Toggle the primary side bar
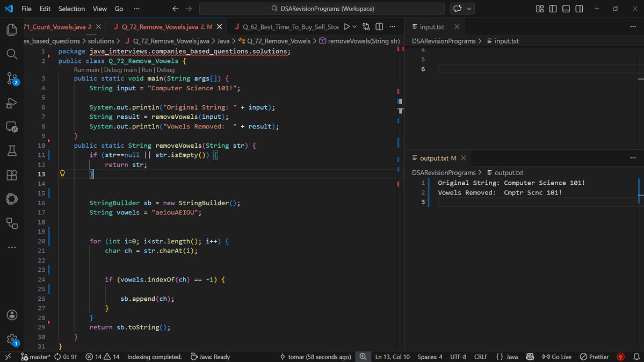 pyautogui.click(x=553, y=9)
